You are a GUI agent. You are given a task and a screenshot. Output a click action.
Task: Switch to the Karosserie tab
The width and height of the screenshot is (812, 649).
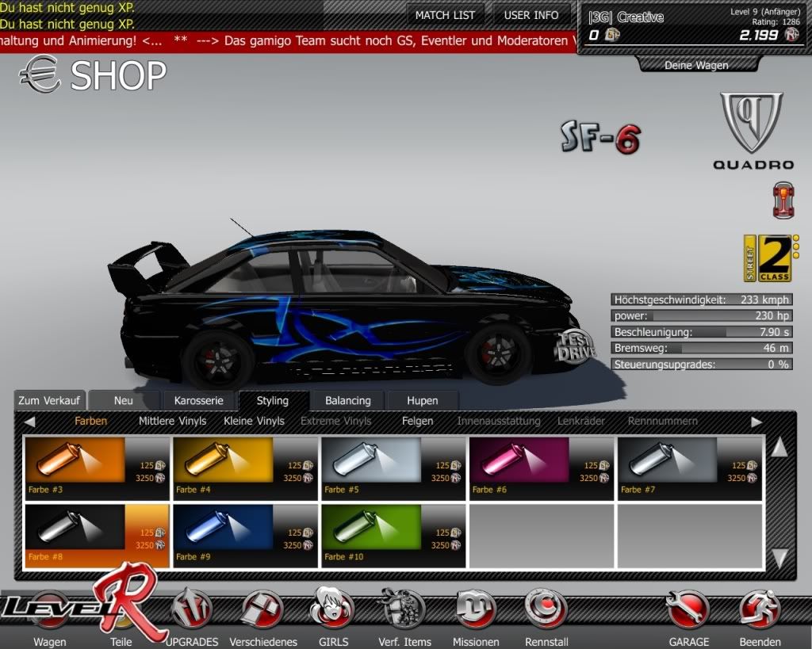(x=199, y=400)
